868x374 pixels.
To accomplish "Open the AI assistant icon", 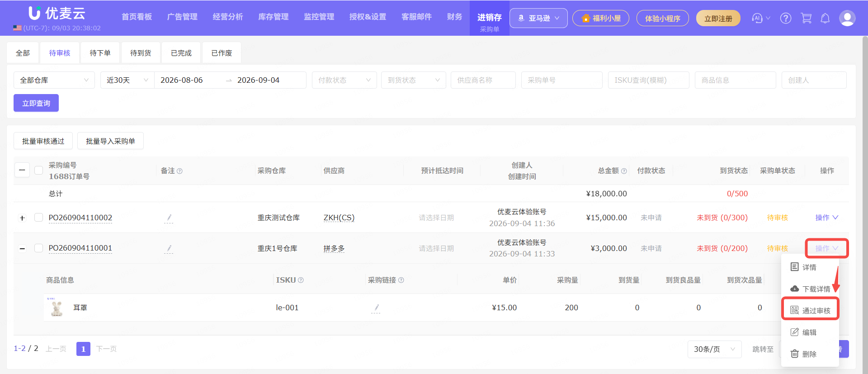I will click(x=757, y=18).
